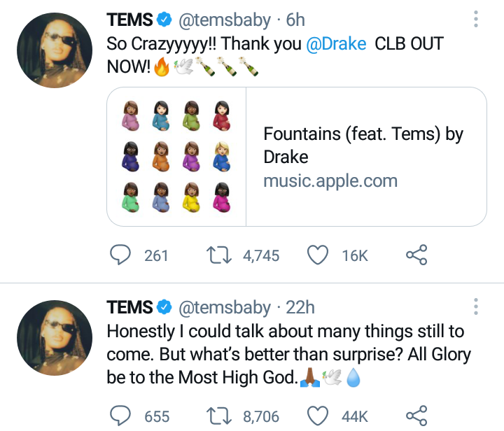This screenshot has width=504, height=431.
Task: Open the music.apple.com domain link
Action: point(330,181)
